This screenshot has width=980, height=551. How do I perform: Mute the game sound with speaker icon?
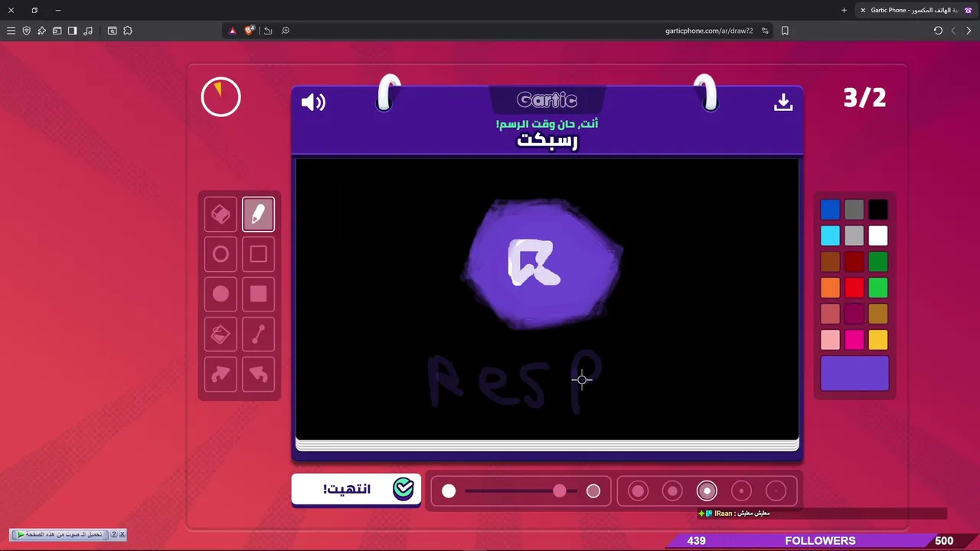pyautogui.click(x=313, y=102)
